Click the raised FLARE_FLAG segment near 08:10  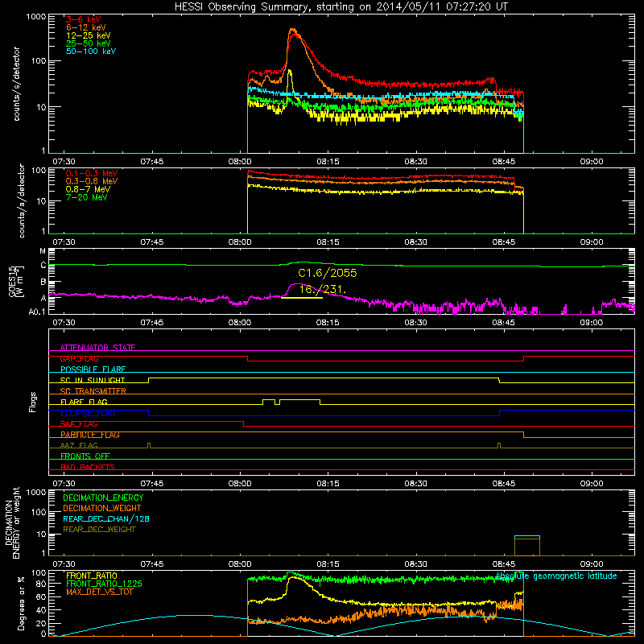click(299, 399)
